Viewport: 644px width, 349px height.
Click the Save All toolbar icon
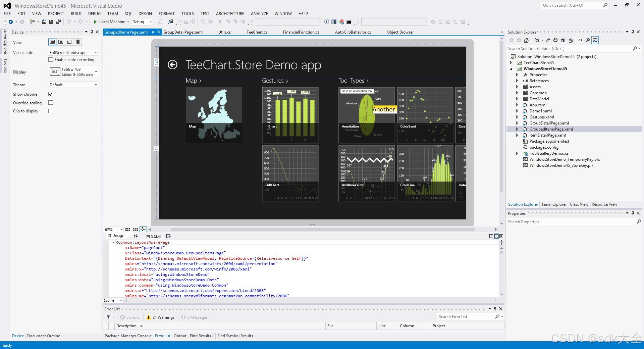point(59,22)
